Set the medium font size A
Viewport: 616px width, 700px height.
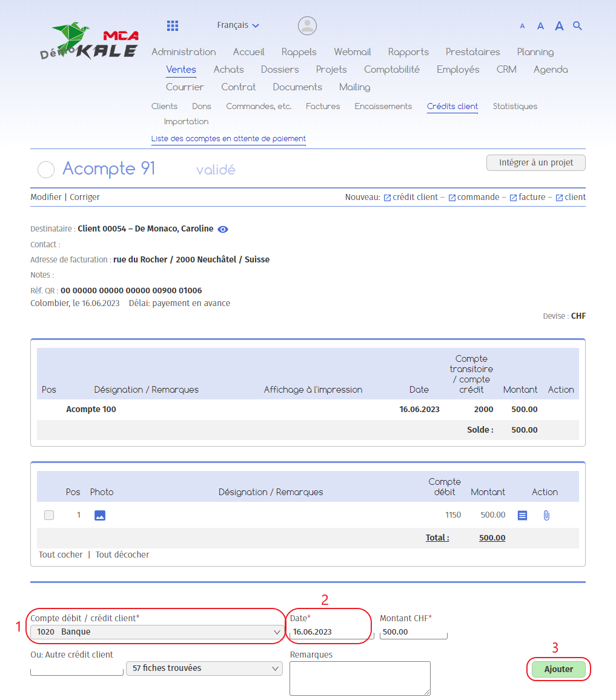click(x=540, y=26)
